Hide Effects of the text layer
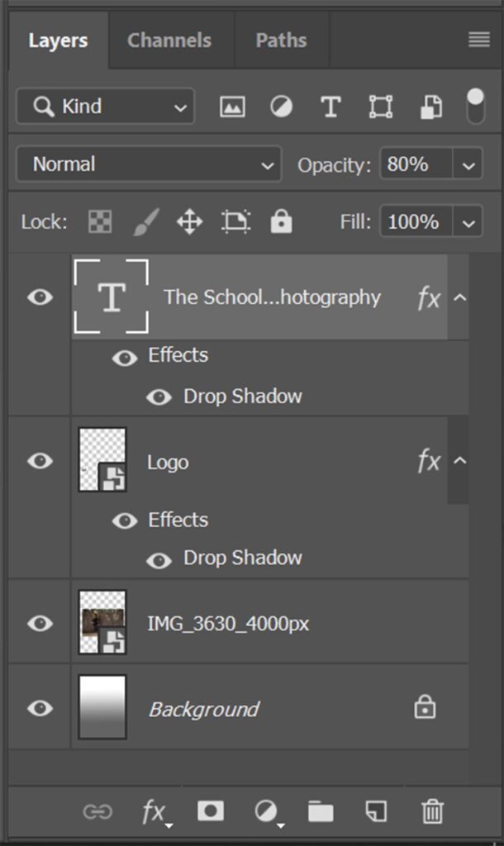Screen dimensions: 504x846 pyautogui.click(x=125, y=358)
